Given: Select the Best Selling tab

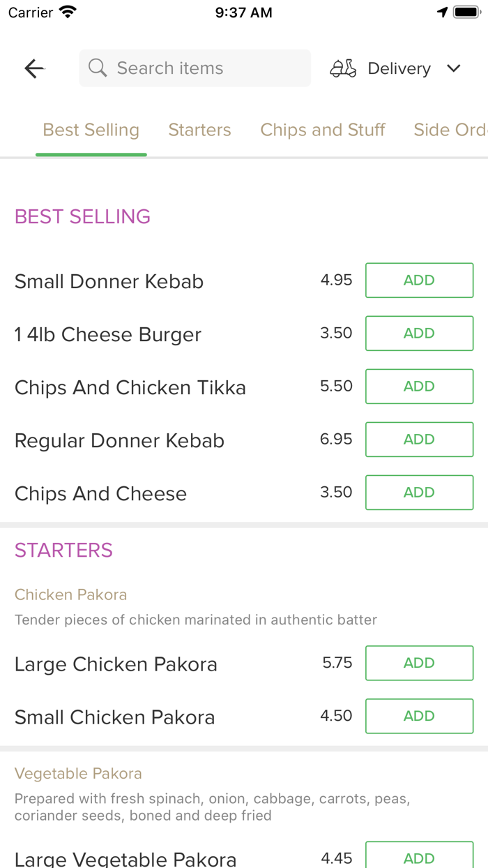Looking at the screenshot, I should [x=91, y=130].
